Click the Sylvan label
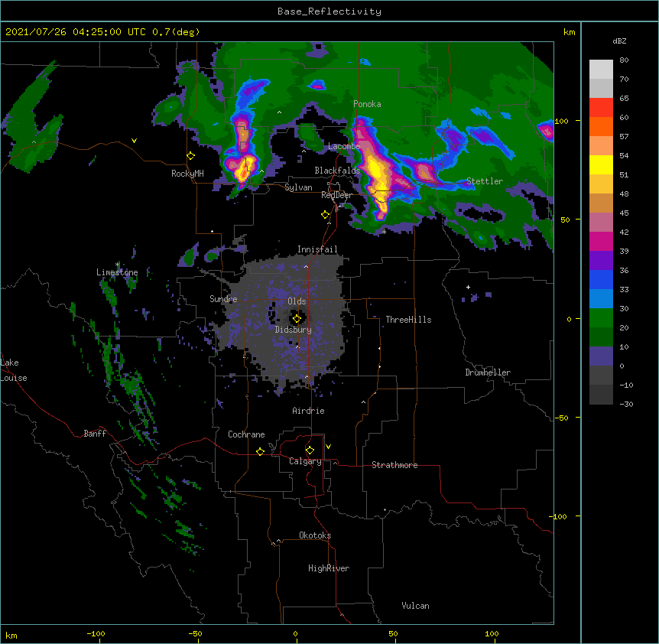The image size is (659, 644). coord(298,187)
